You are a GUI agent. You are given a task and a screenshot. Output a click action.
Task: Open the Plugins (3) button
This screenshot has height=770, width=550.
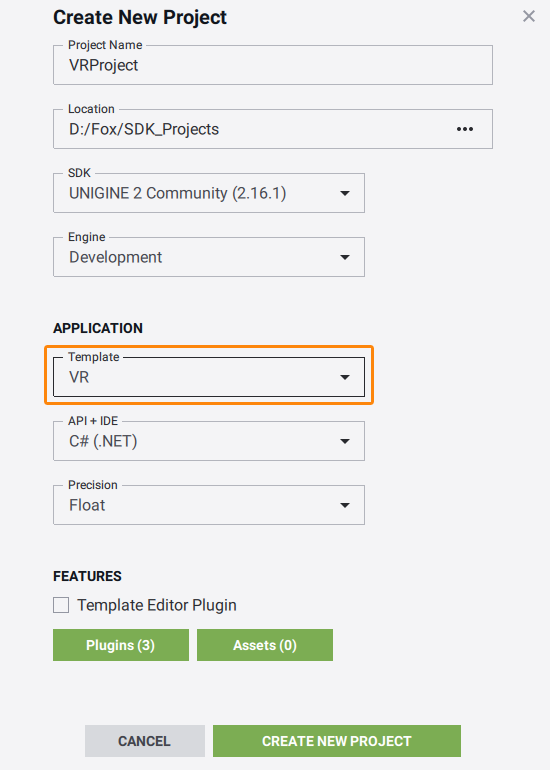tap(121, 645)
